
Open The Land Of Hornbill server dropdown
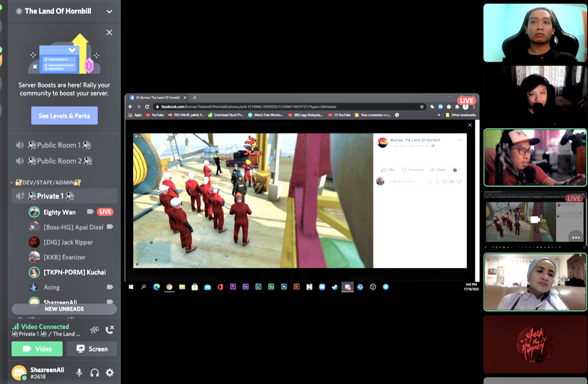pyautogui.click(x=109, y=11)
